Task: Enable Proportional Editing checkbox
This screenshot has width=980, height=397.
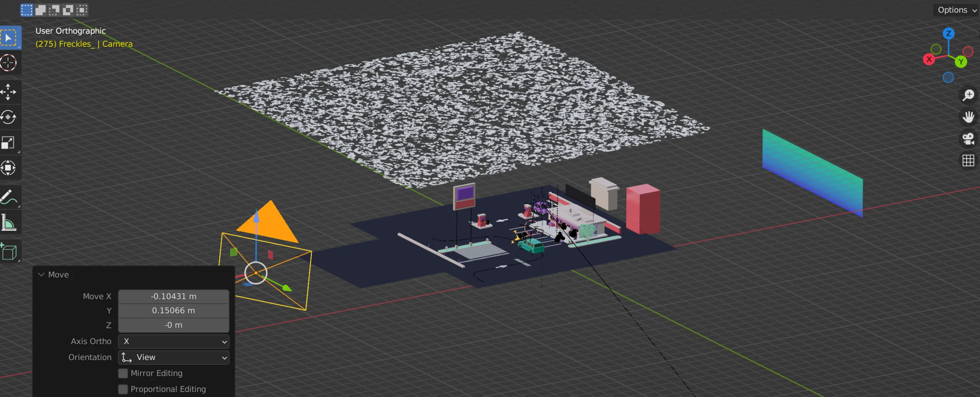Action: tap(123, 389)
